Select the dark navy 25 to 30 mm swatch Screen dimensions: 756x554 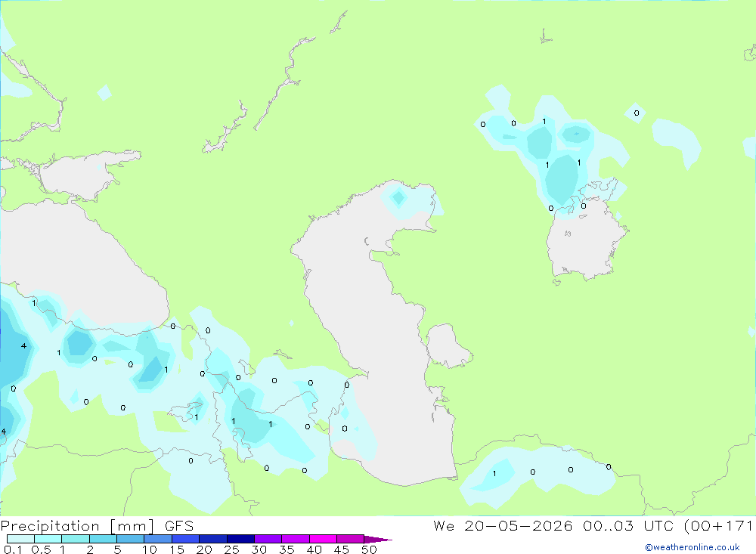240,539
